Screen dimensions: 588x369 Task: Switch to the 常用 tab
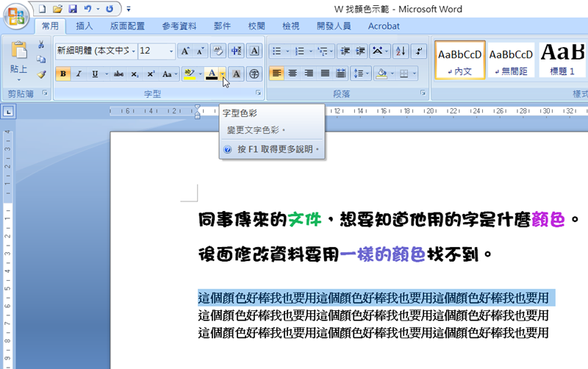point(50,26)
